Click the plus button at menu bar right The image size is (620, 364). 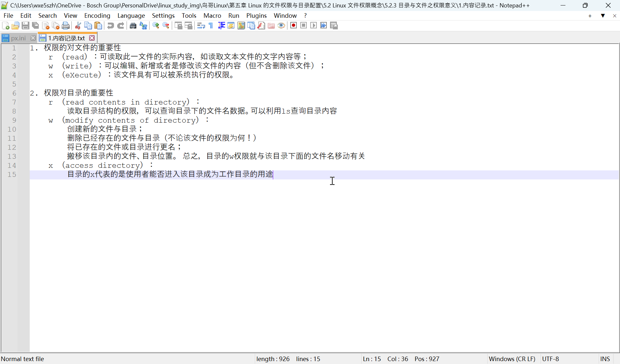(590, 15)
